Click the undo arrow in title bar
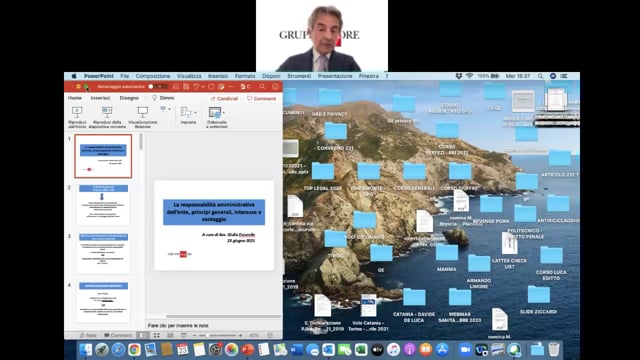Screen dimensions: 640x360 coord(196,87)
